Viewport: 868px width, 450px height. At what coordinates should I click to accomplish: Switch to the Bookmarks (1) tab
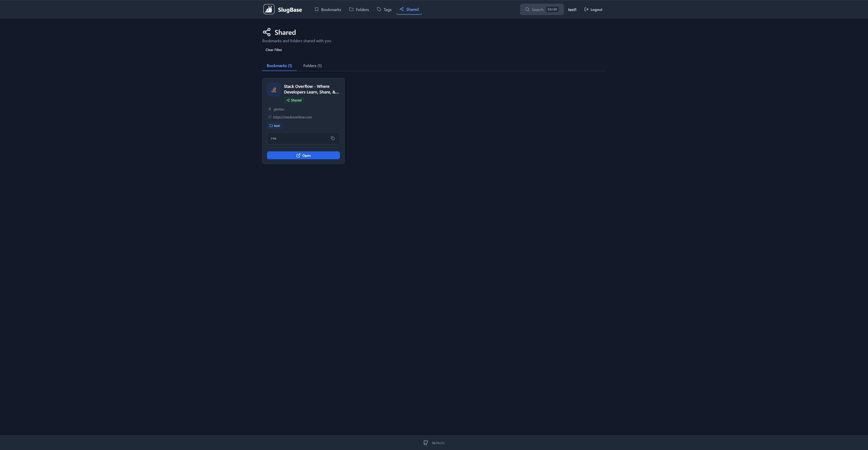(279, 66)
